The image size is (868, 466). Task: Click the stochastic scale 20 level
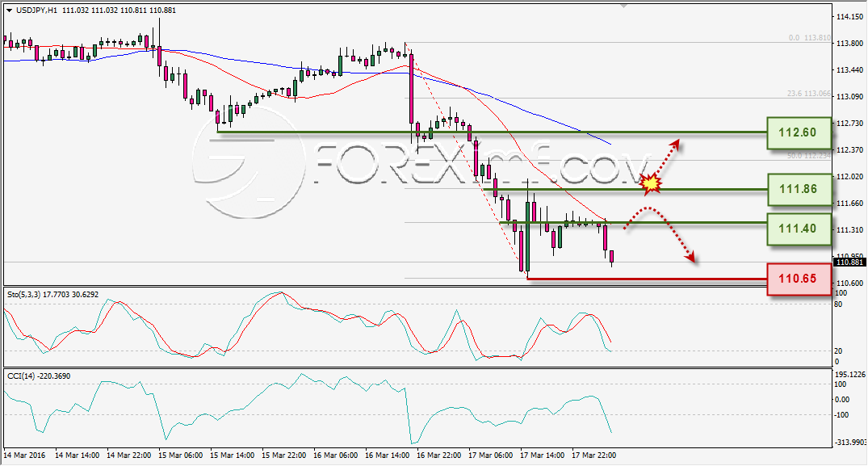(838, 351)
